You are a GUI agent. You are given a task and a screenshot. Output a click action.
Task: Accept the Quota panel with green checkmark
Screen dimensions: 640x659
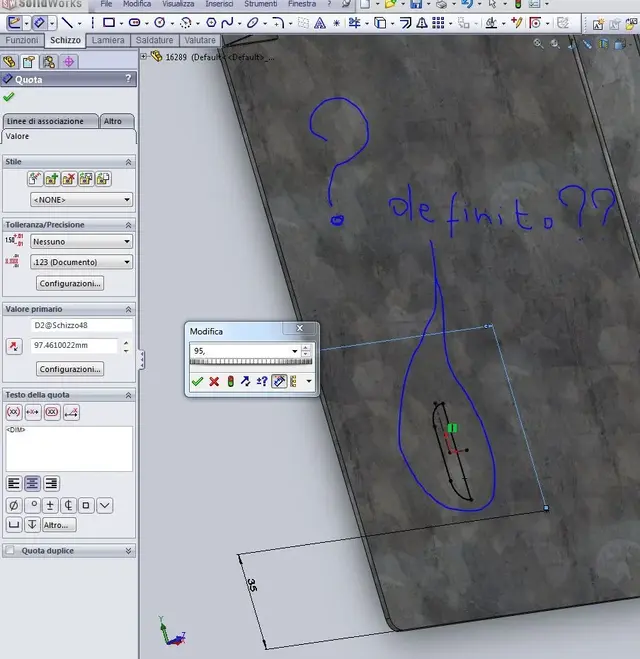coord(9,97)
